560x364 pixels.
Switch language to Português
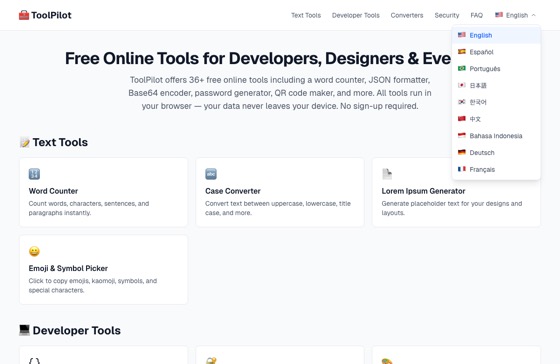point(496,69)
